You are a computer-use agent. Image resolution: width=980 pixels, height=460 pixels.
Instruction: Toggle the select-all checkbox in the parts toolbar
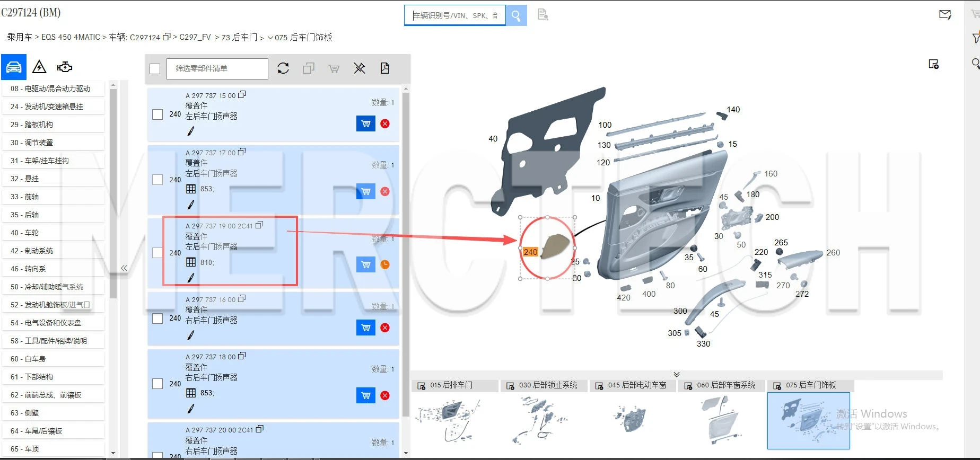155,69
